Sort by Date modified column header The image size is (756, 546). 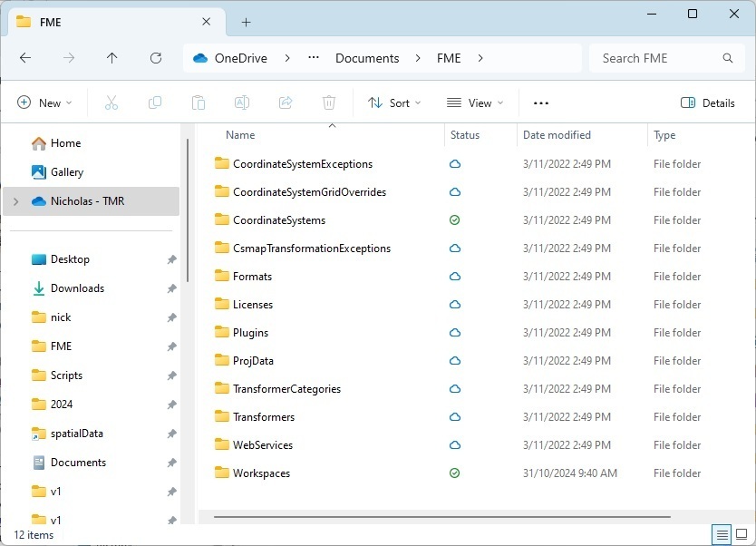pyautogui.click(x=557, y=135)
